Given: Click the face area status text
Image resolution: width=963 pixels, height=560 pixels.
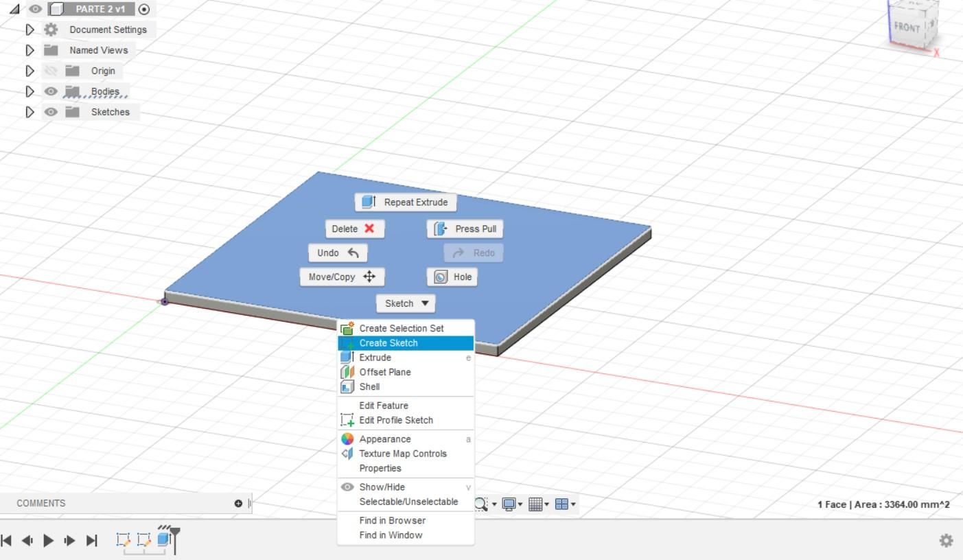Looking at the screenshot, I should pos(883,504).
